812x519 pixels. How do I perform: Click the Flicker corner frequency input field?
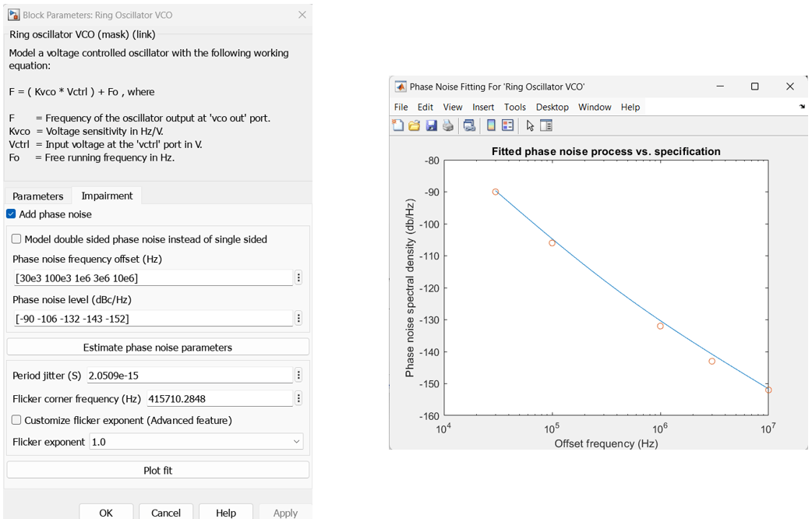218,399
